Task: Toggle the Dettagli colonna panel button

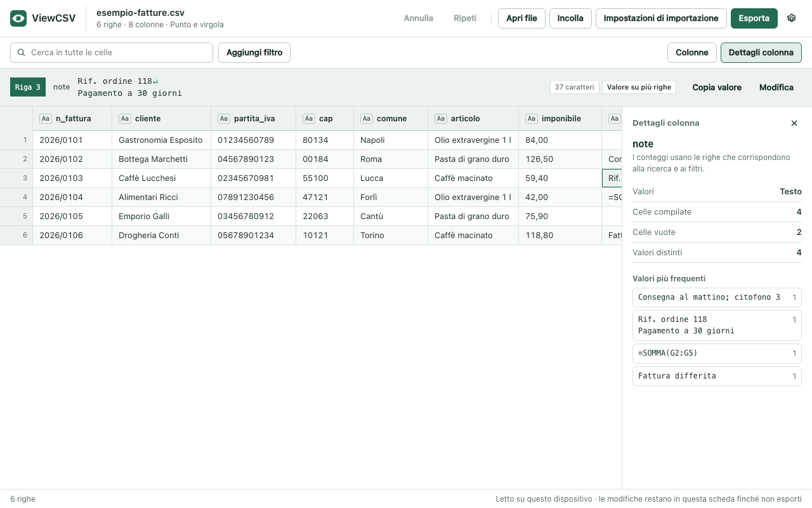Action: (761, 53)
